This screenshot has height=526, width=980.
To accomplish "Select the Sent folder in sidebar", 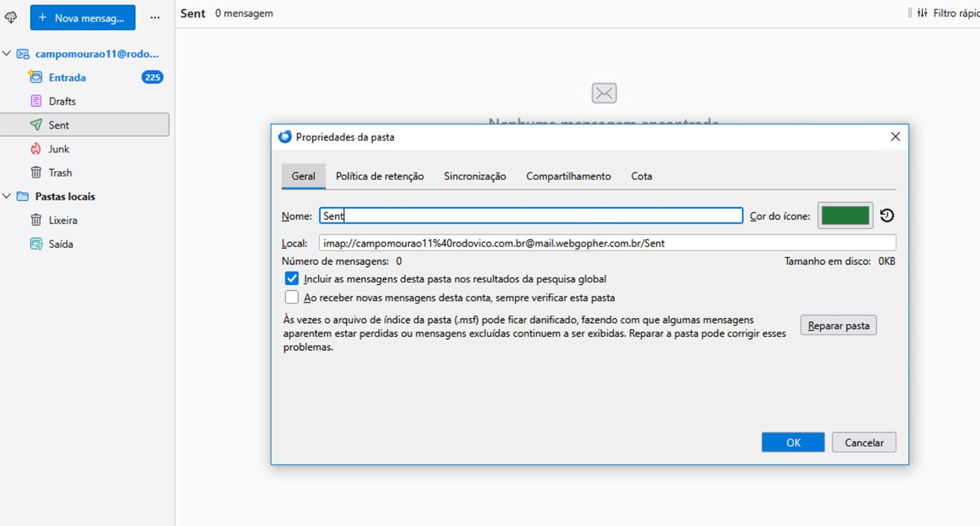I will coord(85,125).
